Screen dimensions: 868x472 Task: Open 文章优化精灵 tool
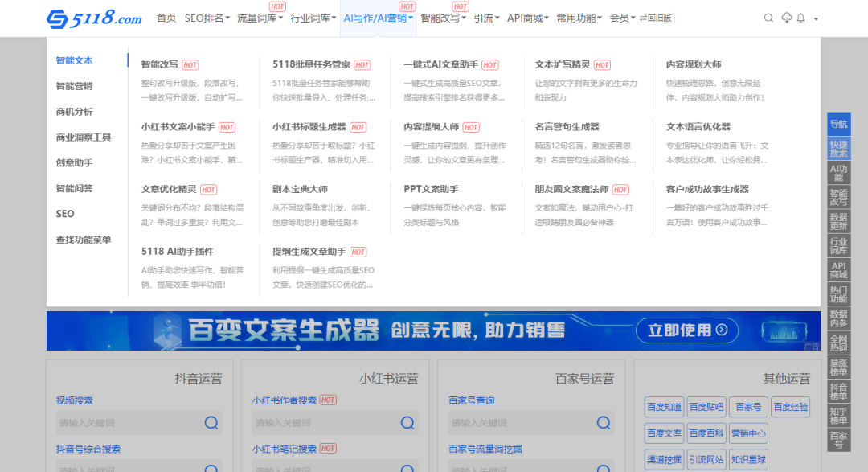tap(168, 189)
